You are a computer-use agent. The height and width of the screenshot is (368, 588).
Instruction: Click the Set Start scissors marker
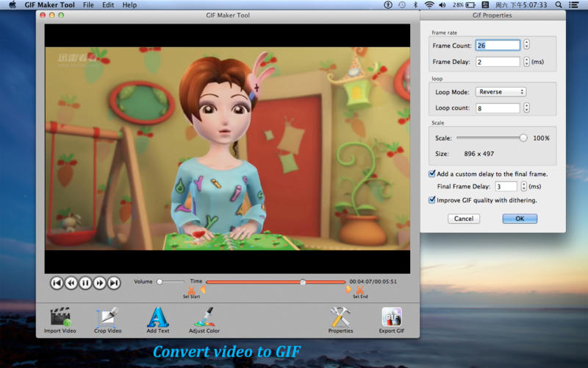(x=191, y=291)
